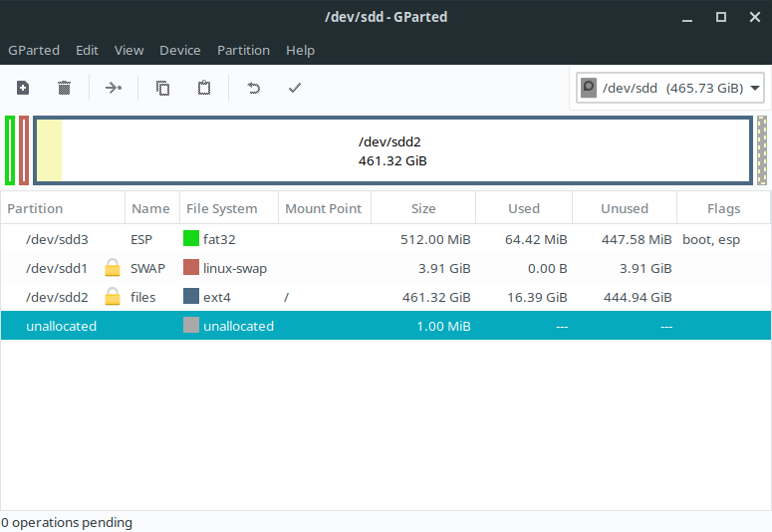Click the 0 operations pending status text
The width and height of the screenshot is (772, 532).
click(67, 523)
